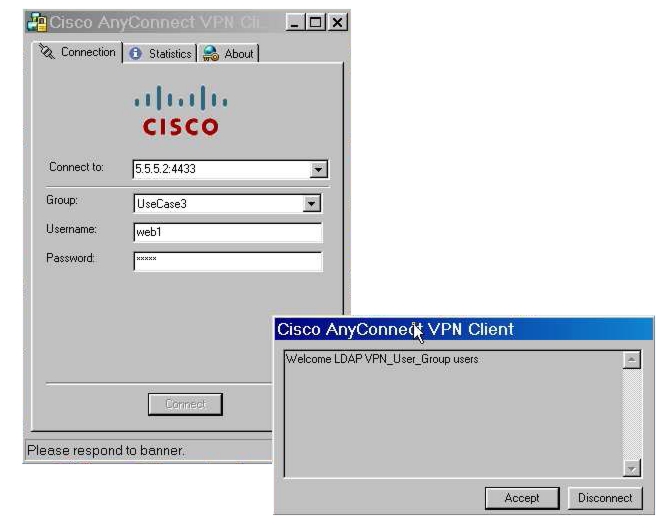Open the Connection tab
Viewport: 672px width, 528px height.
[78, 52]
